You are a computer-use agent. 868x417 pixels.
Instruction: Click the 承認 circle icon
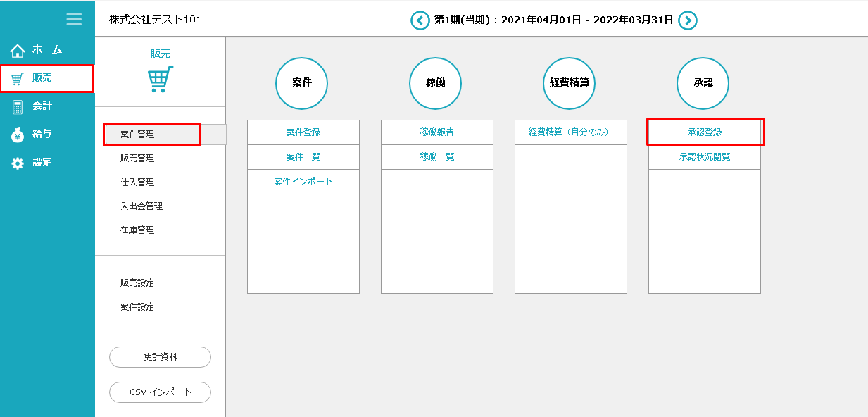point(703,83)
